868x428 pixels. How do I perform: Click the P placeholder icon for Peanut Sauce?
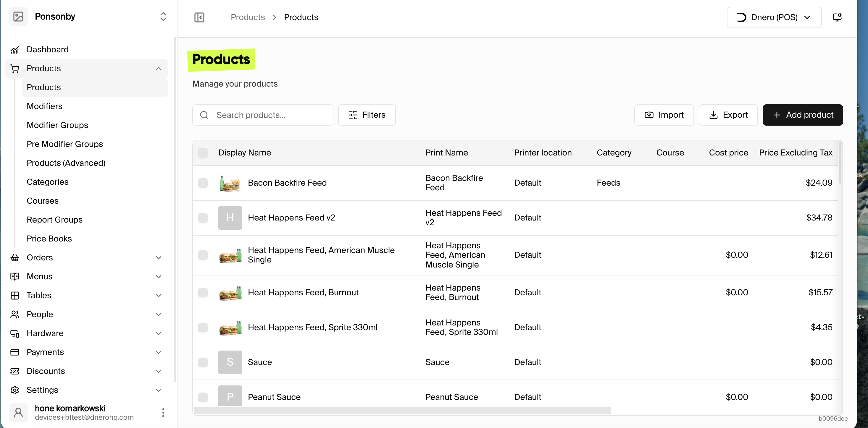[230, 396]
